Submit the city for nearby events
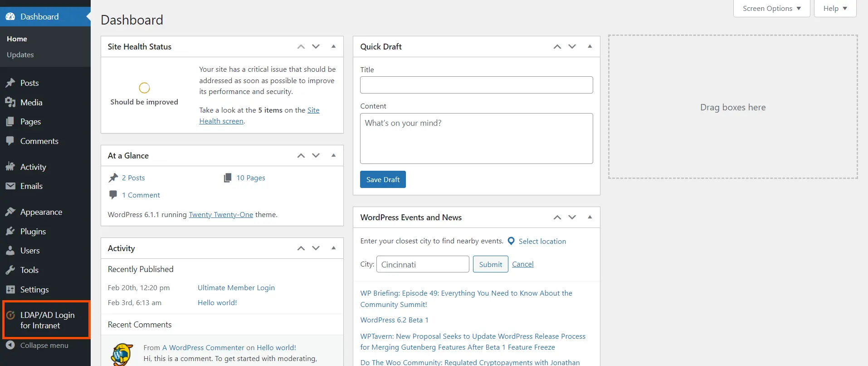Viewport: 868px width, 366px height. click(x=491, y=264)
